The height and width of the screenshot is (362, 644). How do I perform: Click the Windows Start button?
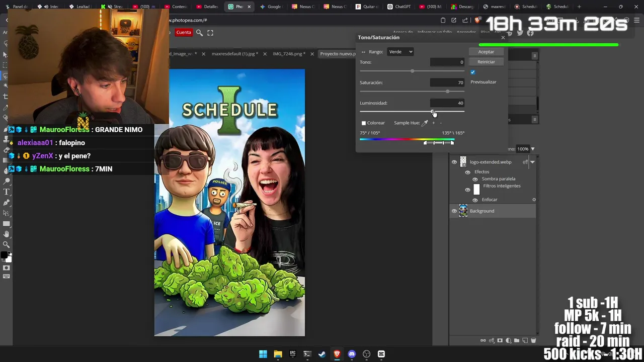[263, 354]
